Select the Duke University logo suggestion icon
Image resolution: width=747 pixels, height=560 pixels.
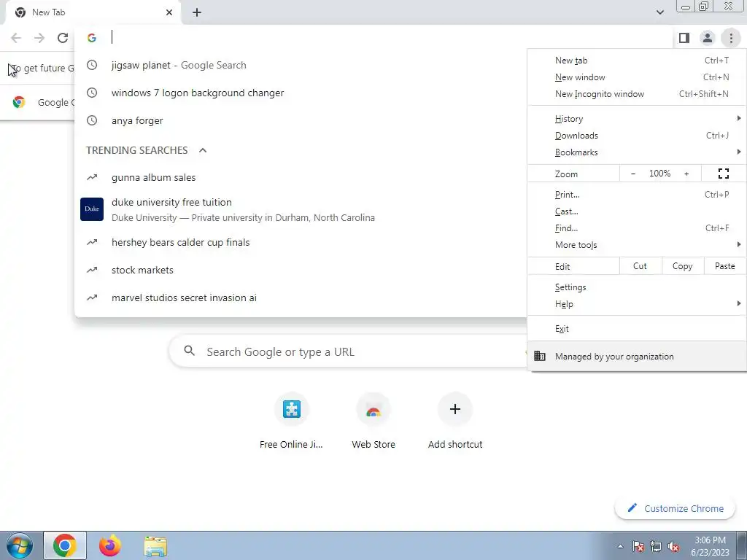(x=92, y=209)
